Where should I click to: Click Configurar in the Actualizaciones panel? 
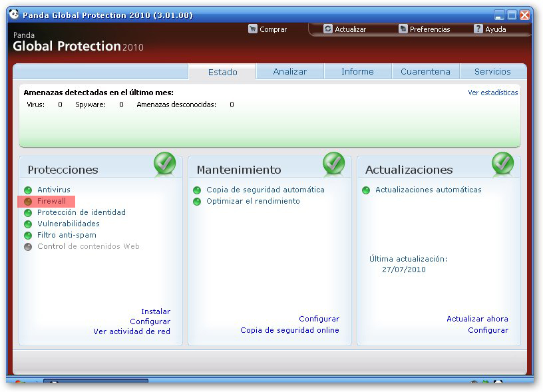pos(488,330)
